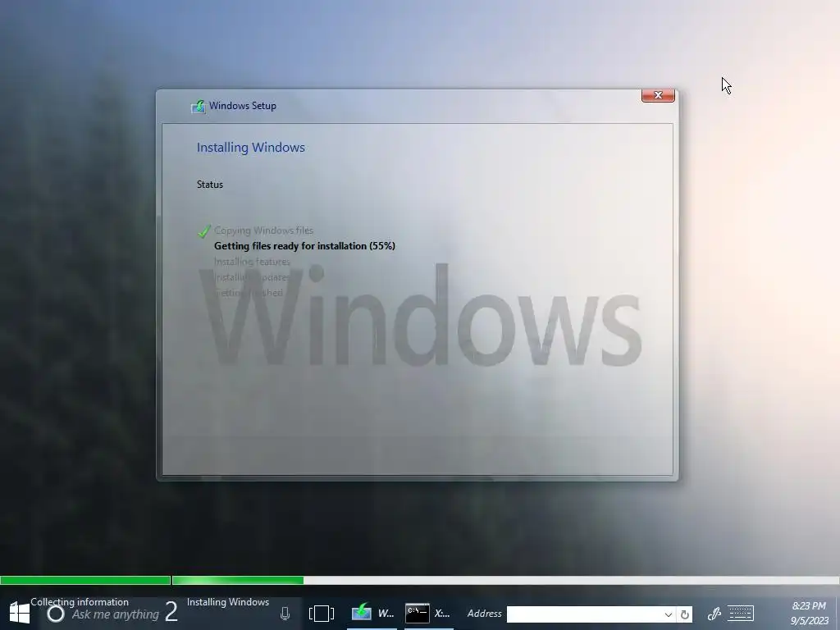Click the Cortana circle icon
Image resolution: width=840 pixels, height=630 pixels.
pyautogui.click(x=56, y=614)
